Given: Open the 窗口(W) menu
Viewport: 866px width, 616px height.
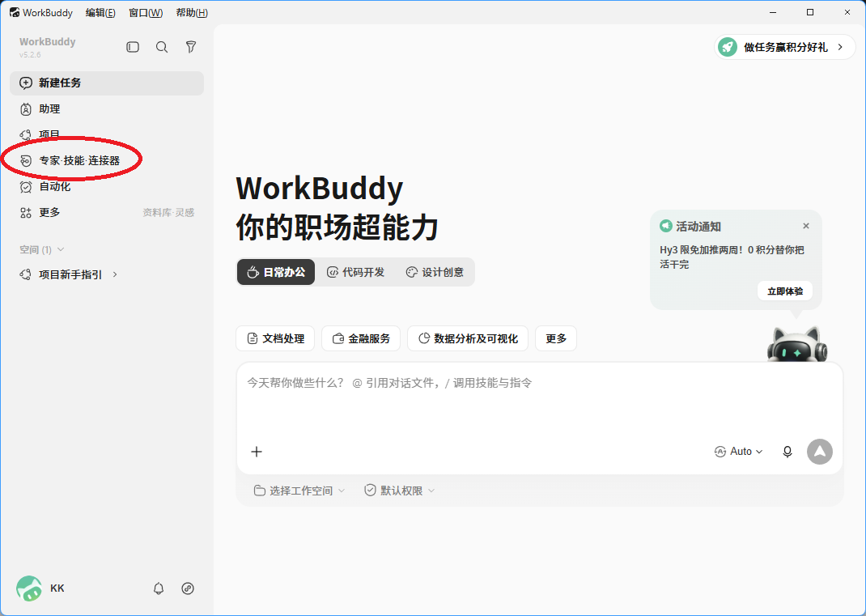Looking at the screenshot, I should 146,13.
